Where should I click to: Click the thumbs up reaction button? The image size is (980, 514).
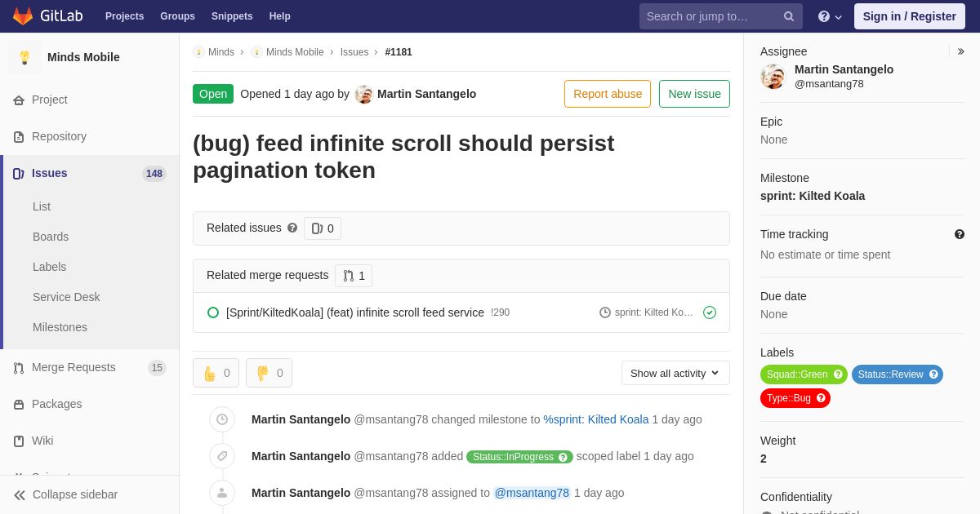pyautogui.click(x=216, y=373)
